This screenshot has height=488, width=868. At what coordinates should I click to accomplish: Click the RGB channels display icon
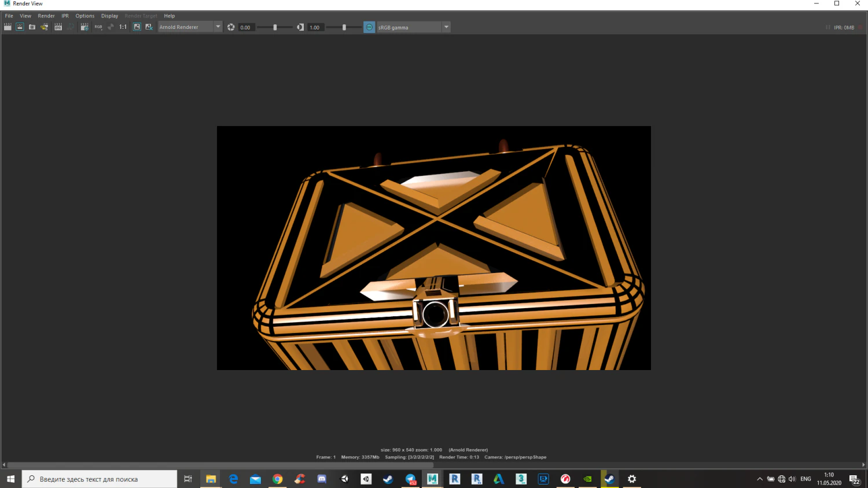pyautogui.click(x=98, y=27)
